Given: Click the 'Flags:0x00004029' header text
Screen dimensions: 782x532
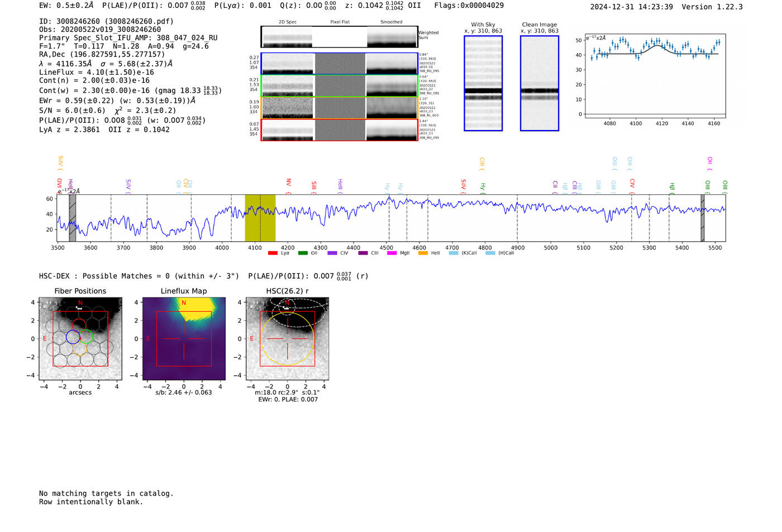Looking at the screenshot, I should 469,6.
